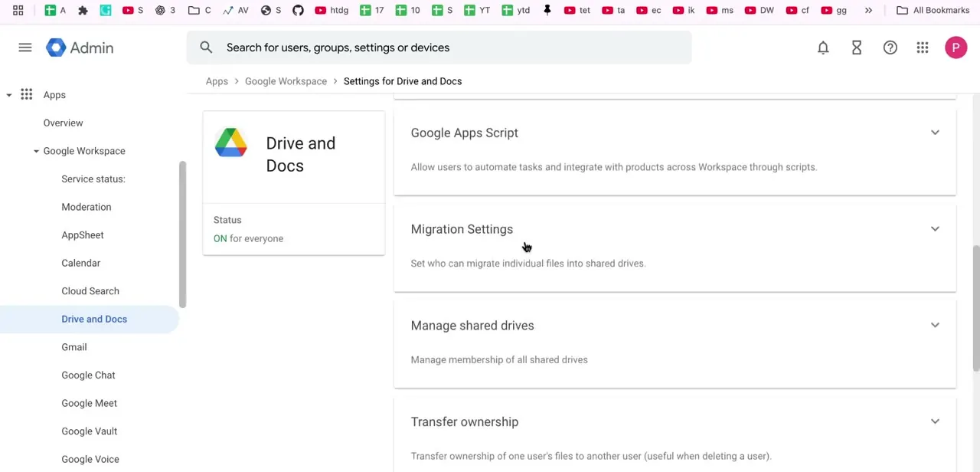980x472 pixels.
Task: Click the main page vertical scrollbar
Action: [x=976, y=310]
